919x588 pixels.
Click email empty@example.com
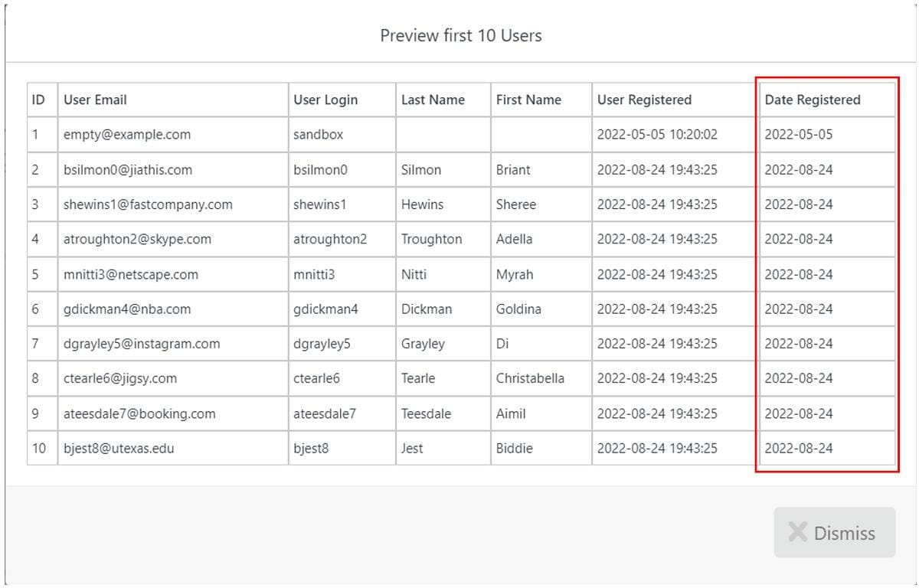(x=127, y=135)
